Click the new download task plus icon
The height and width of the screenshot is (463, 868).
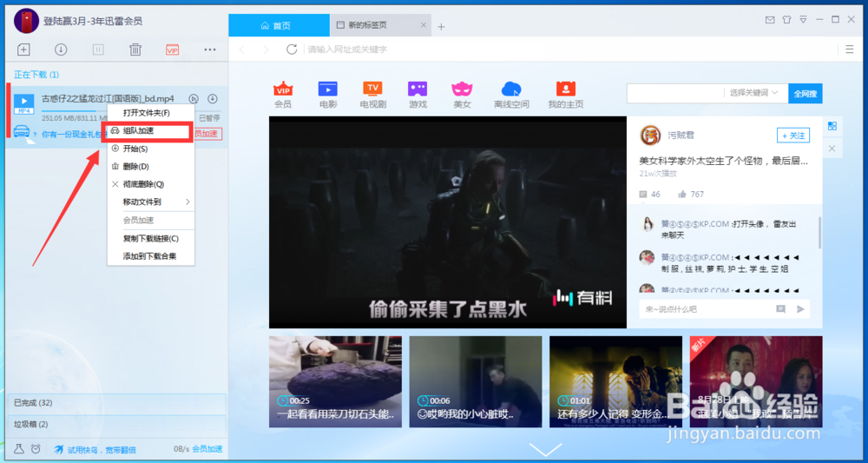point(23,50)
